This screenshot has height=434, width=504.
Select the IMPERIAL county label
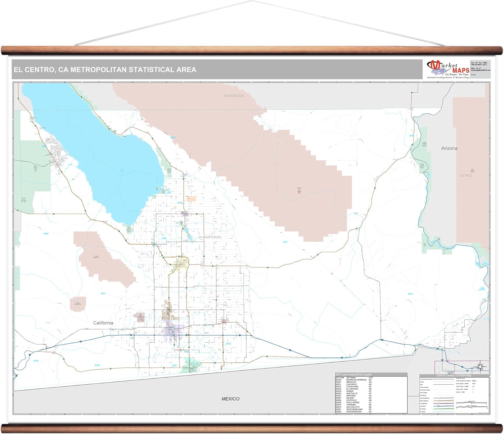coord(213,237)
